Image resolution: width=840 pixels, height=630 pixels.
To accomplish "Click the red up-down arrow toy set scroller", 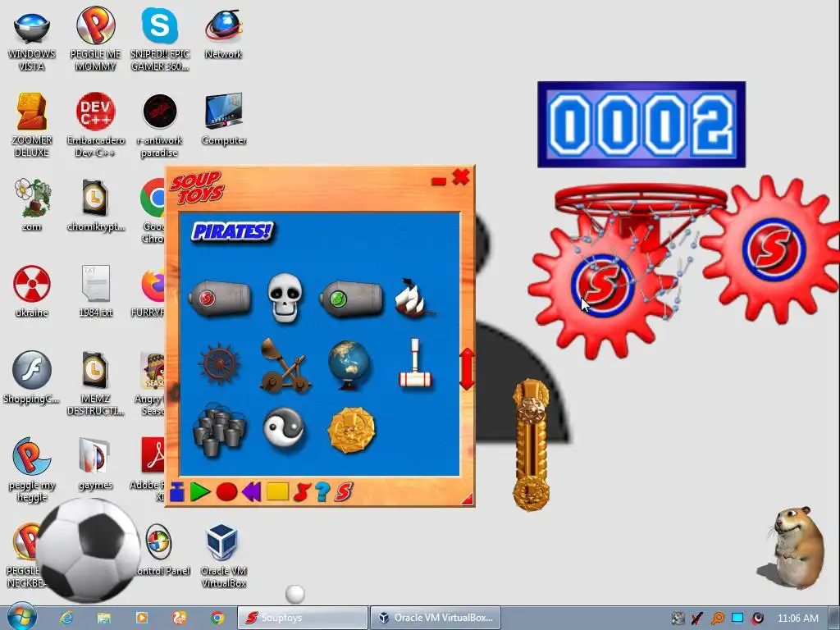I will point(467,368).
